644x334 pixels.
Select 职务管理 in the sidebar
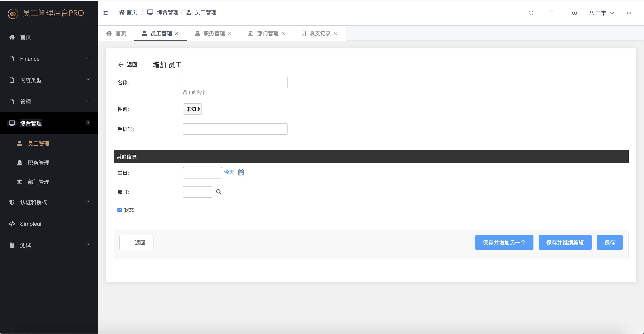(39, 163)
